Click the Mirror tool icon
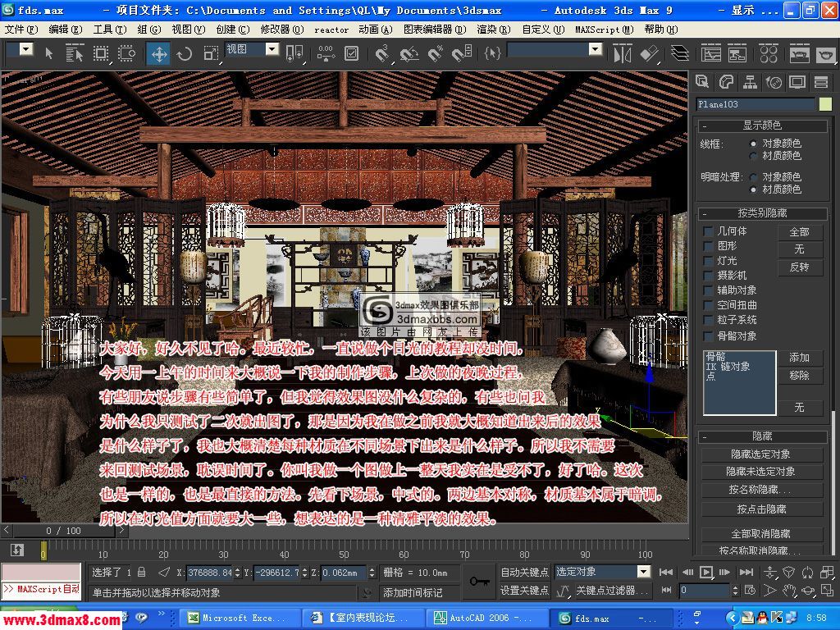This screenshot has height=630, width=840. (623, 53)
